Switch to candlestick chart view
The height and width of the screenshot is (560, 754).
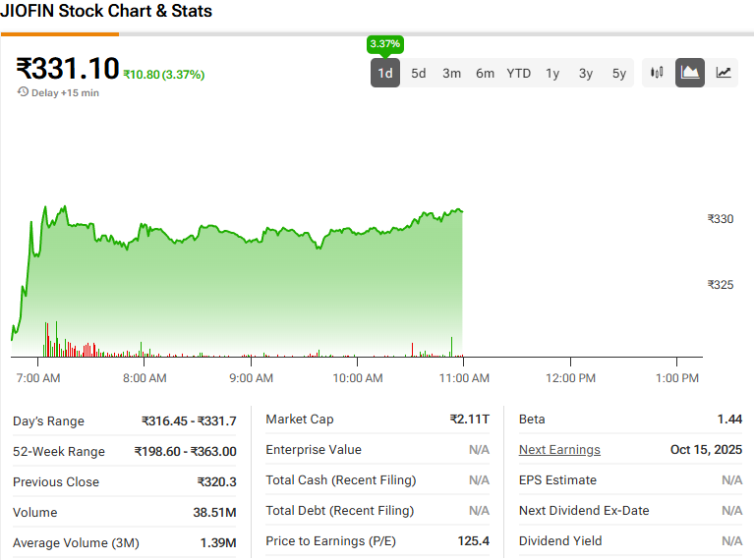pos(657,73)
